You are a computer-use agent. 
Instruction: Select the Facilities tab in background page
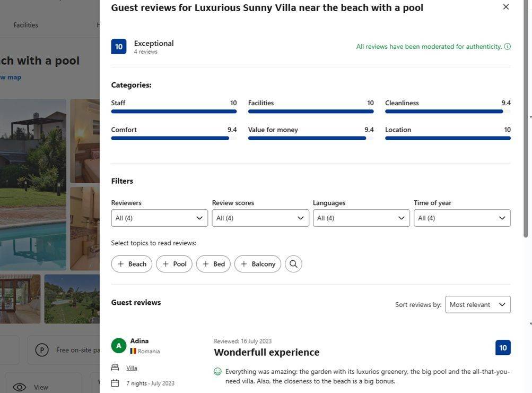tap(25, 25)
